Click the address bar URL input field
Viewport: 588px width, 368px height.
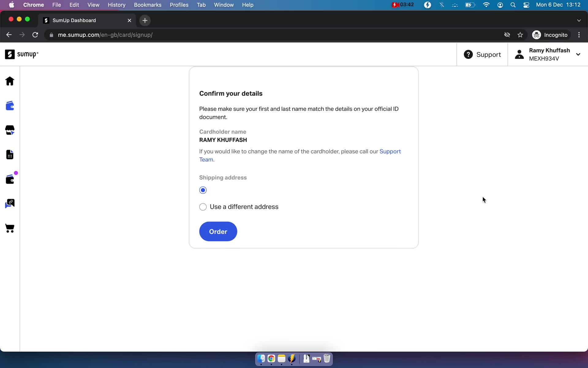pyautogui.click(x=105, y=35)
